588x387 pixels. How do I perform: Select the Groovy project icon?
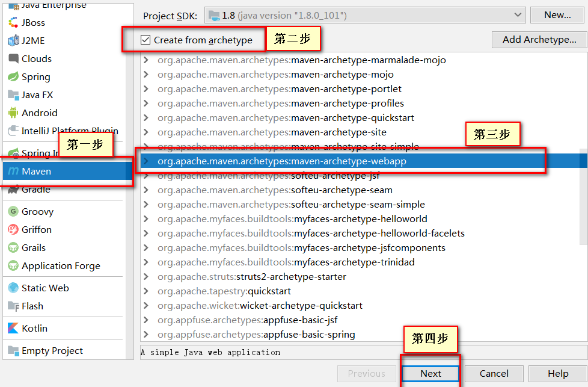(13, 211)
